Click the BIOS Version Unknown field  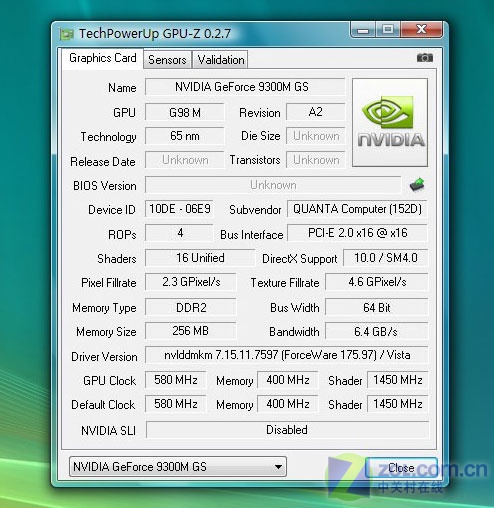coord(273,185)
